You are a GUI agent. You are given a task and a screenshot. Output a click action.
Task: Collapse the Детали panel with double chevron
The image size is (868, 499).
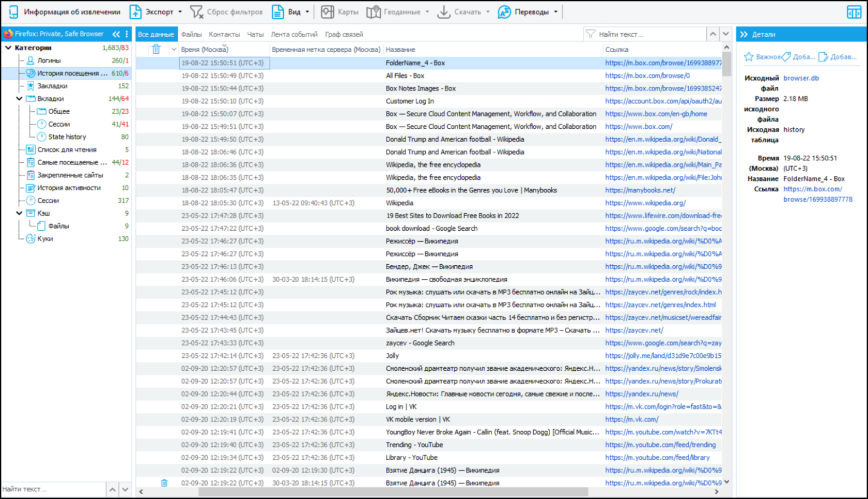tap(744, 34)
